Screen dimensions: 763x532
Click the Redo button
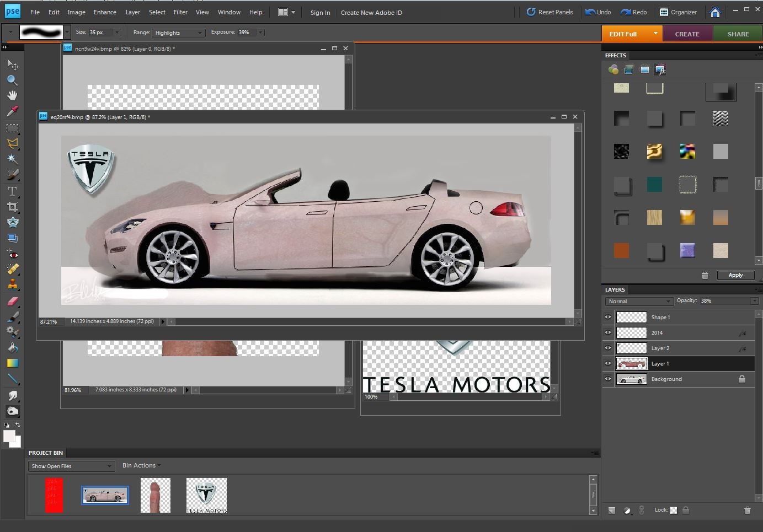click(633, 12)
